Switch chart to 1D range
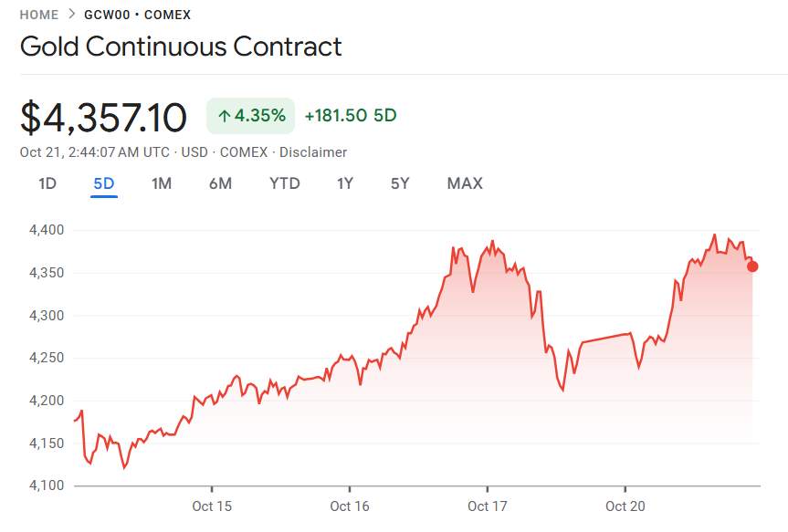The height and width of the screenshot is (532, 788). (x=47, y=183)
